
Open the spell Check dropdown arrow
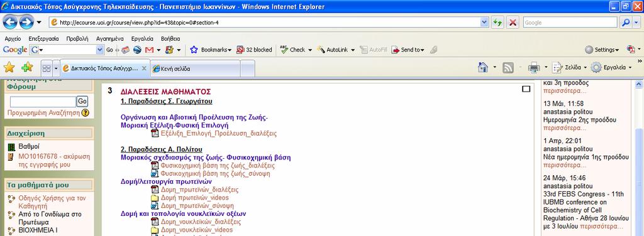click(x=310, y=50)
